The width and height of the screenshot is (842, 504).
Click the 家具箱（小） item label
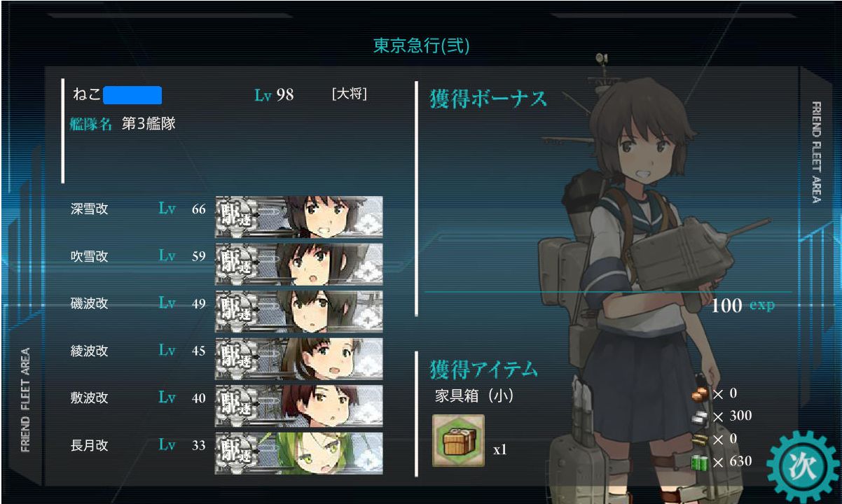tap(475, 396)
